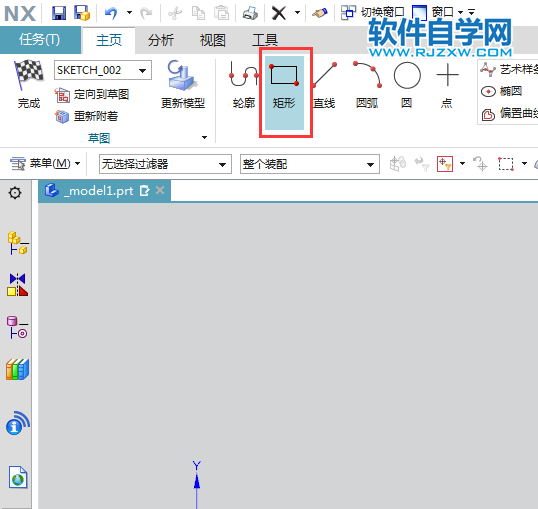Open the toolbar options arrow after 窗口

click(472, 12)
